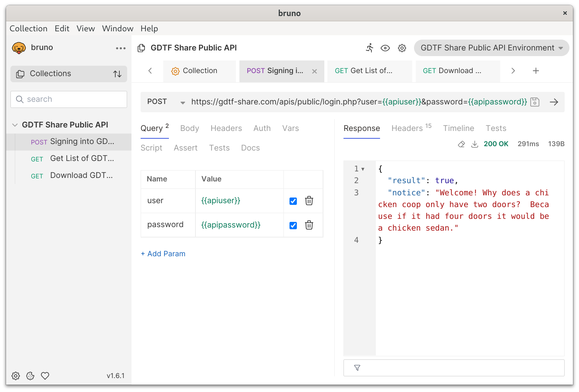Viewport: 579px width, 392px height.
Task: Click the eye variables icon
Action: 385,48
